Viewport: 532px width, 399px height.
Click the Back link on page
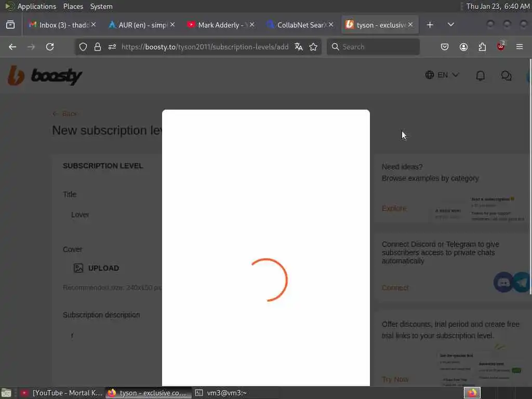(65, 114)
